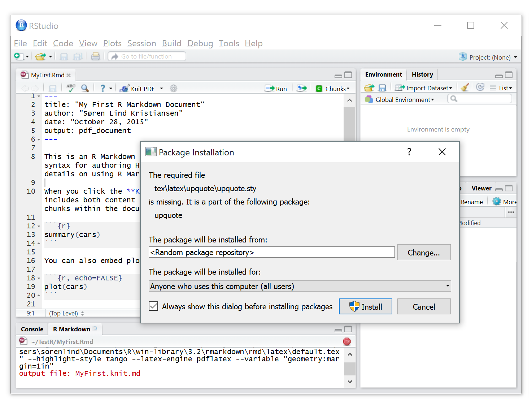Clear workspace with the broom icon
This screenshot has height=413, width=532.
click(465, 87)
